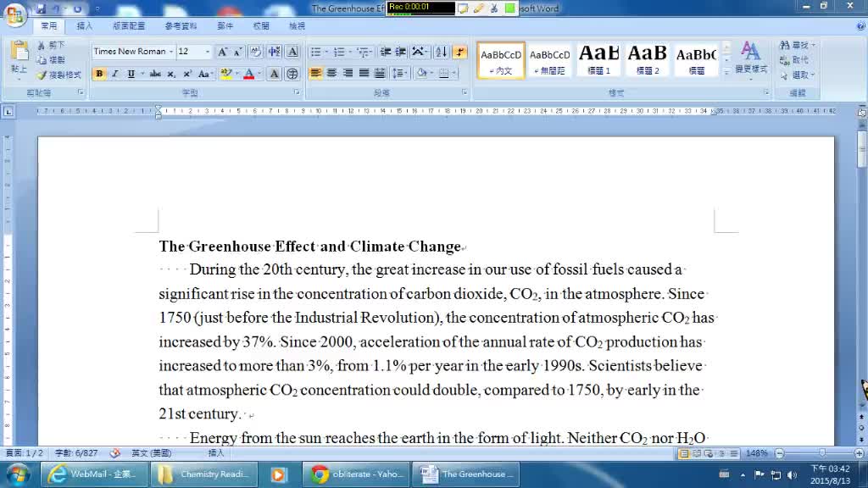Screen dimensions: 868x488
Task: Open the line spacing dropdown
Action: point(399,73)
